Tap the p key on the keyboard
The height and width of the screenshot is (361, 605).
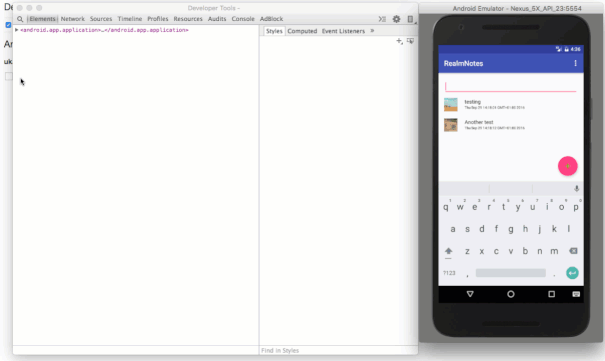(576, 207)
